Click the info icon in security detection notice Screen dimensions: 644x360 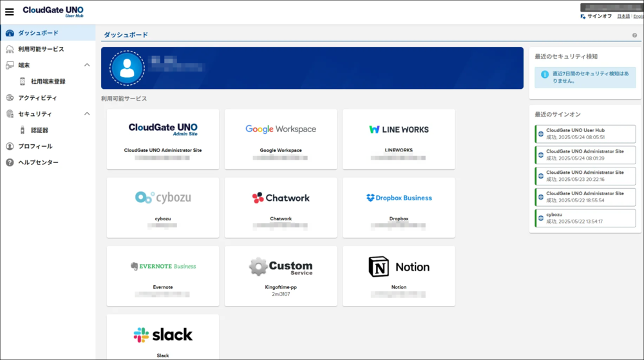(545, 74)
